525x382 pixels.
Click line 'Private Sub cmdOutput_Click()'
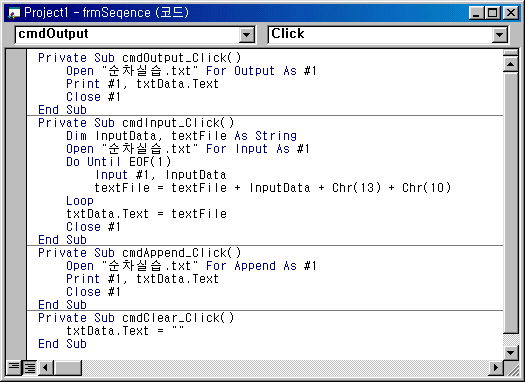(x=140, y=58)
